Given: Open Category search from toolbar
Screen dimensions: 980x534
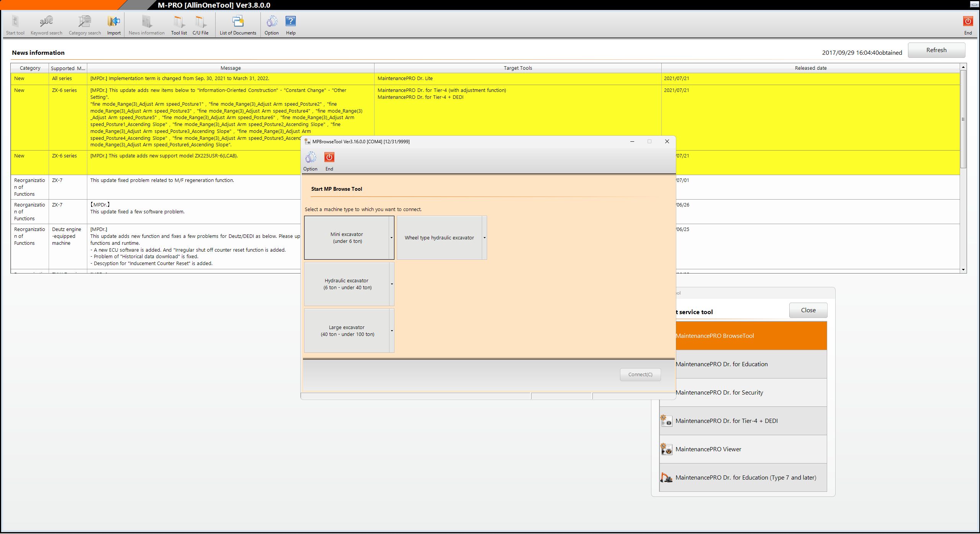Looking at the screenshot, I should [85, 21].
